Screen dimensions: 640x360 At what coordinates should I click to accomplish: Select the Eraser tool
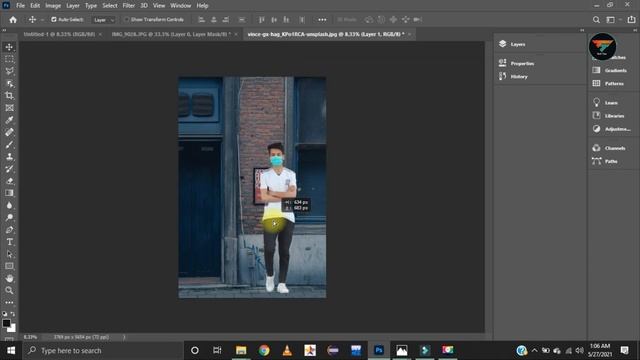(x=9, y=181)
